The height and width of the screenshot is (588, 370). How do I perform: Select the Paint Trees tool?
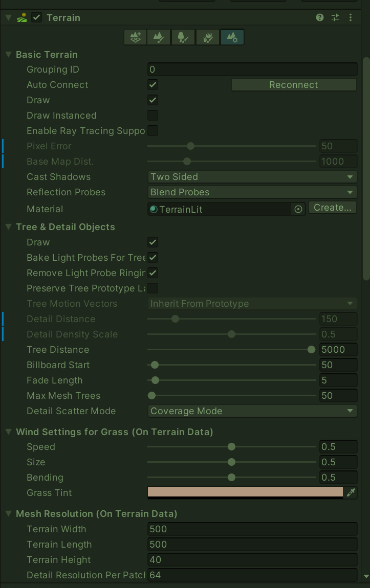(182, 37)
